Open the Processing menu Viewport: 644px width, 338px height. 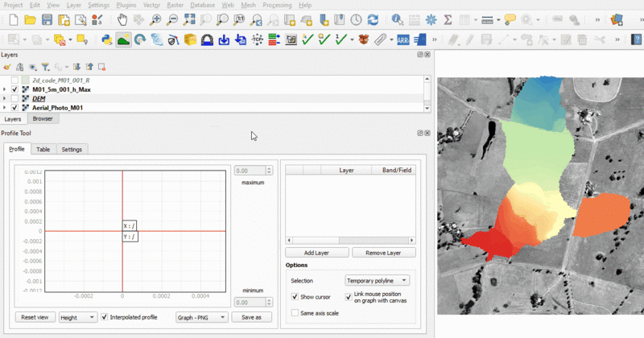277,5
